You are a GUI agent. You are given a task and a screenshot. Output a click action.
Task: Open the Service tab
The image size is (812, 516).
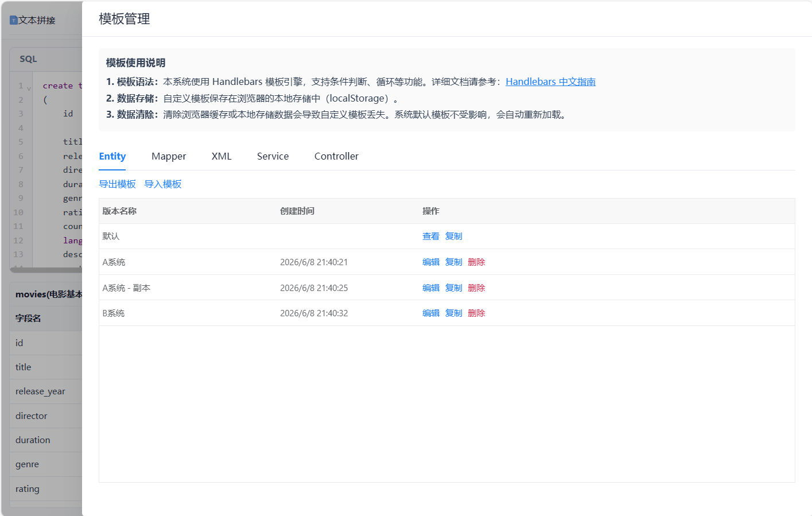273,156
